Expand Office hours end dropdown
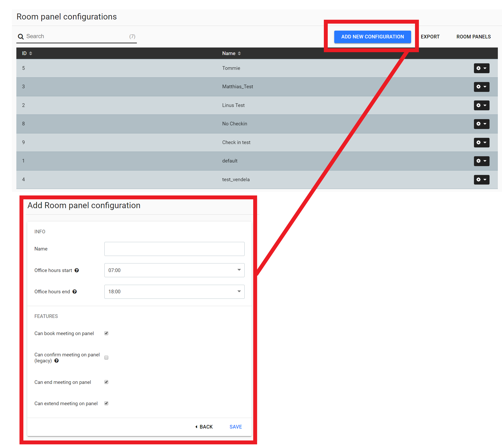The height and width of the screenshot is (448, 502). click(x=174, y=291)
